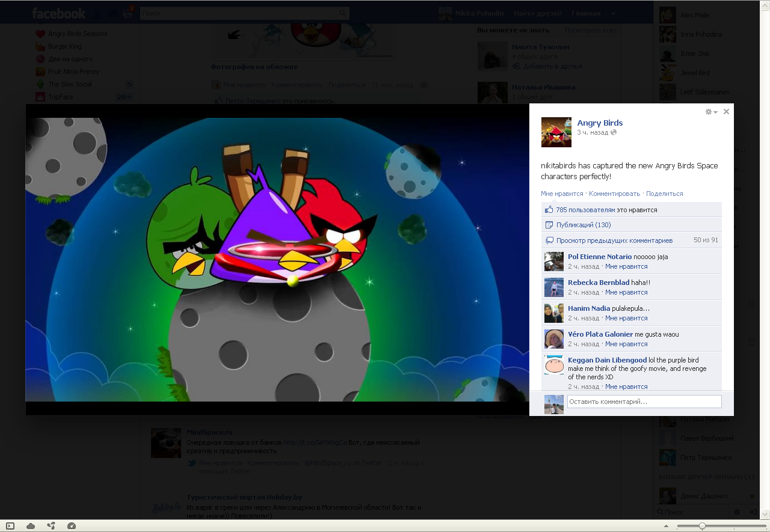Open Véro Plata Galonier's avatar

pos(554,339)
